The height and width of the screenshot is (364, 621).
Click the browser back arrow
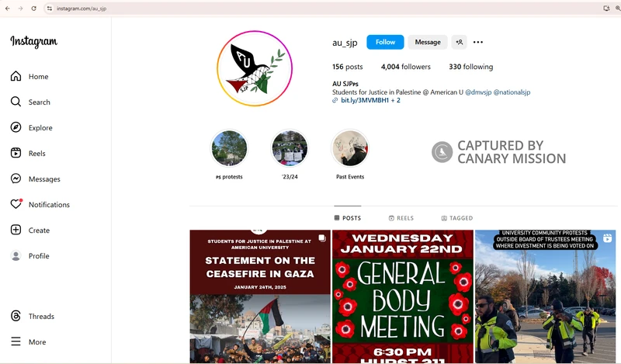[8, 9]
